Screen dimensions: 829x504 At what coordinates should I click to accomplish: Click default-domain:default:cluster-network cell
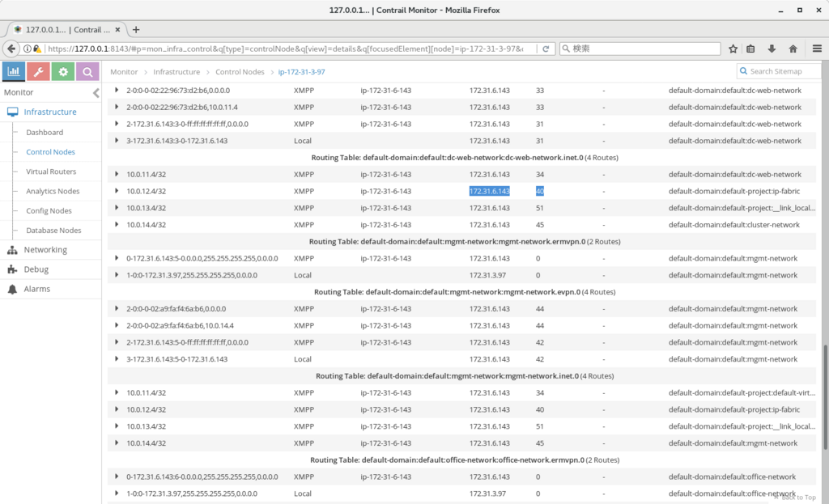(733, 225)
